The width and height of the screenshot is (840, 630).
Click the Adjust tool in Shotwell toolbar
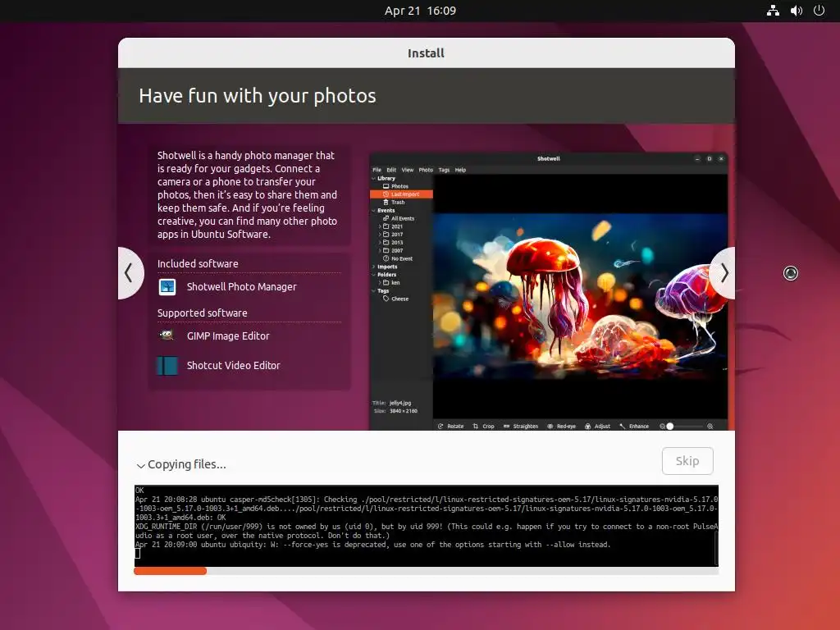coord(597,427)
